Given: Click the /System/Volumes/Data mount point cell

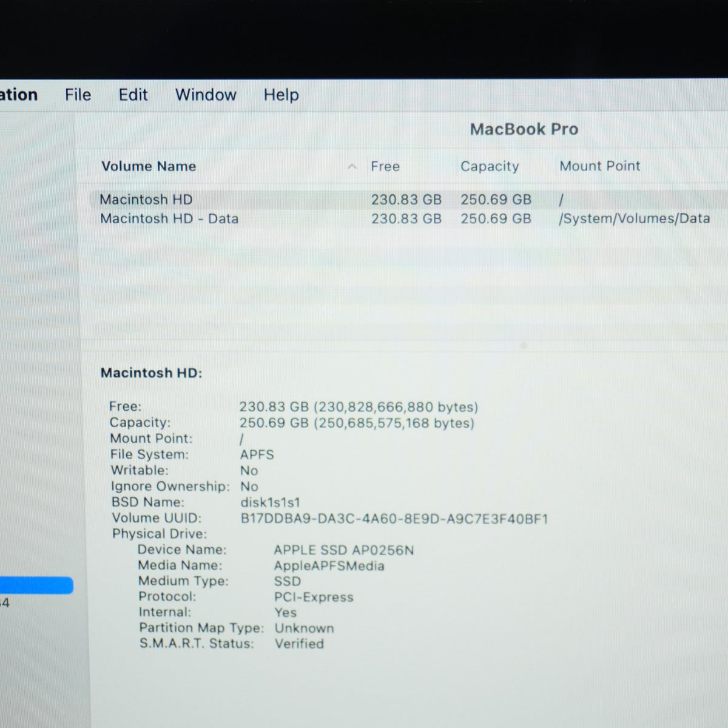Looking at the screenshot, I should pyautogui.click(x=634, y=218).
